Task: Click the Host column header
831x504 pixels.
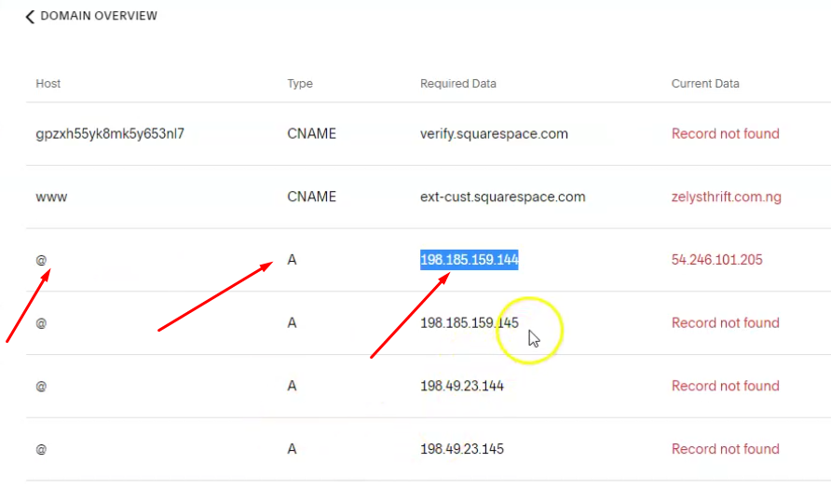Action: tap(48, 83)
